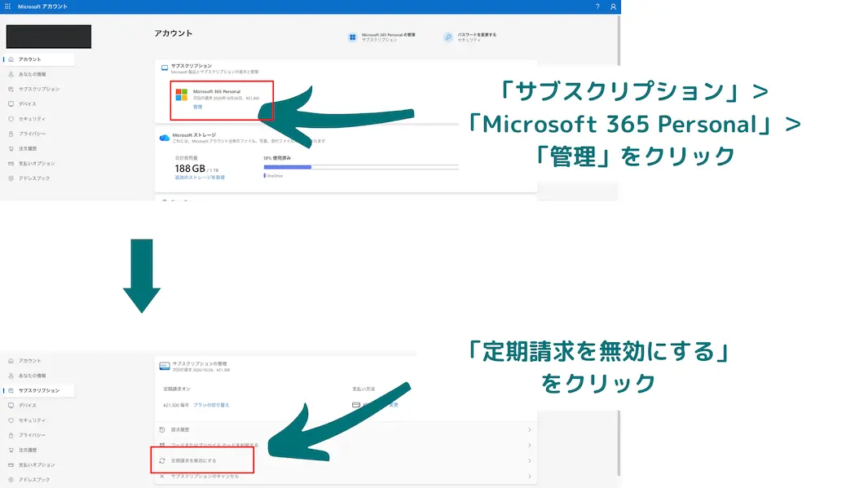Click the upper page vertical scrollbar

(619, 41)
